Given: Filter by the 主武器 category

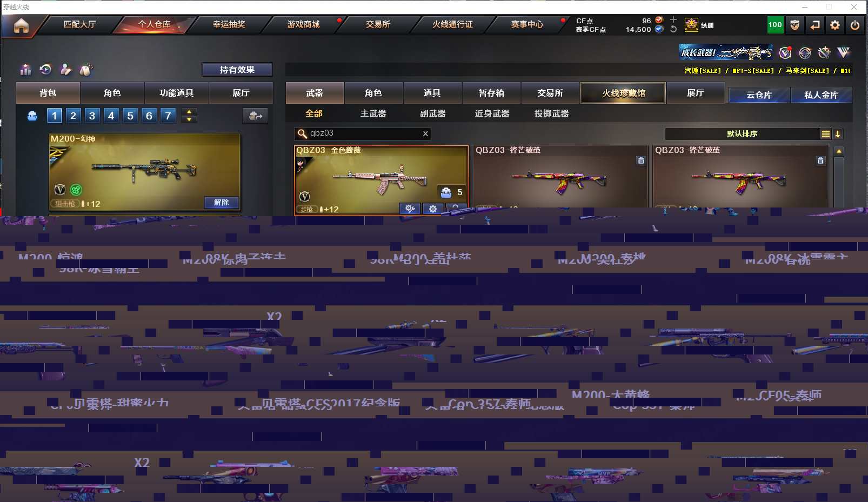Looking at the screenshot, I should (373, 113).
